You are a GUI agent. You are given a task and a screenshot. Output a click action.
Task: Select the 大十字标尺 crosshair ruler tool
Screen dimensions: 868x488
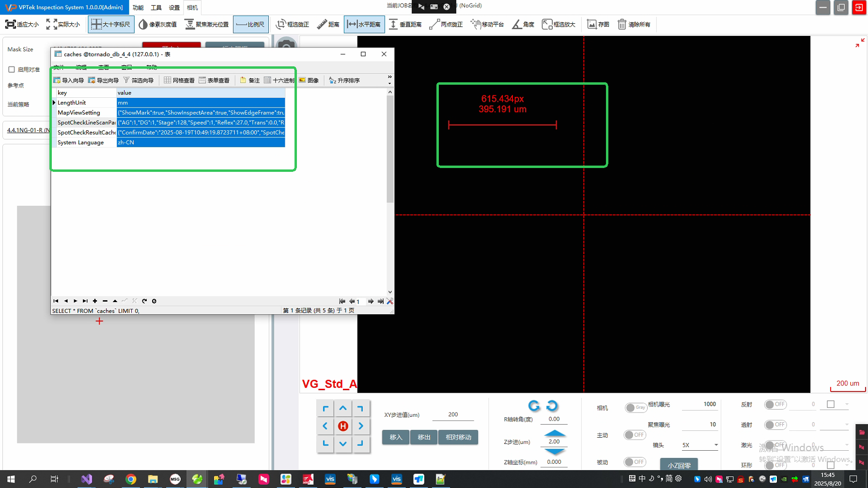(111, 24)
